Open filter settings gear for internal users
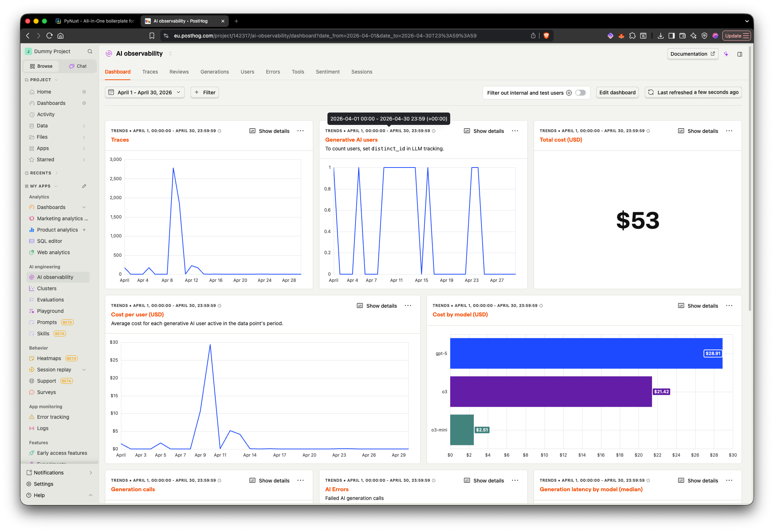Image resolution: width=774 pixels, height=532 pixels. click(569, 93)
